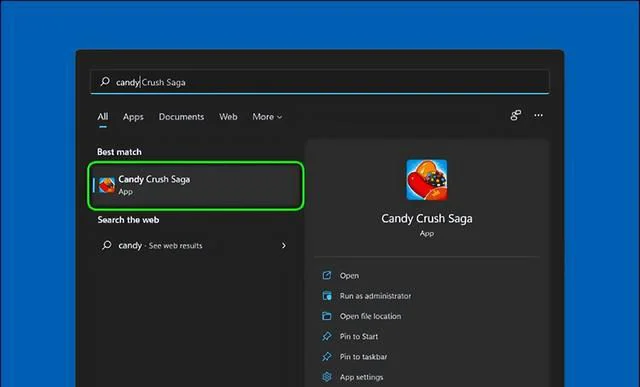Click magnifier icon beside candy web result
This screenshot has height=387, width=640.
point(107,245)
